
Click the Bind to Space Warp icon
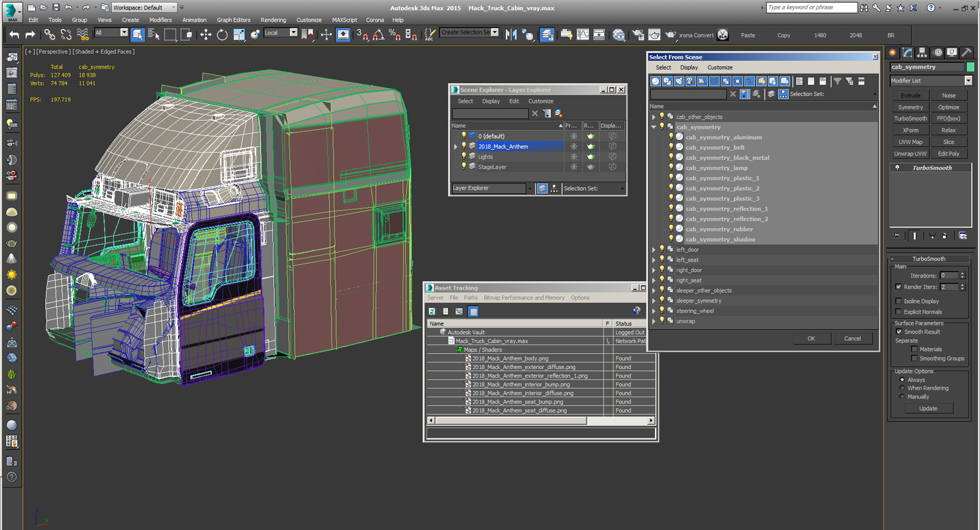point(82,34)
